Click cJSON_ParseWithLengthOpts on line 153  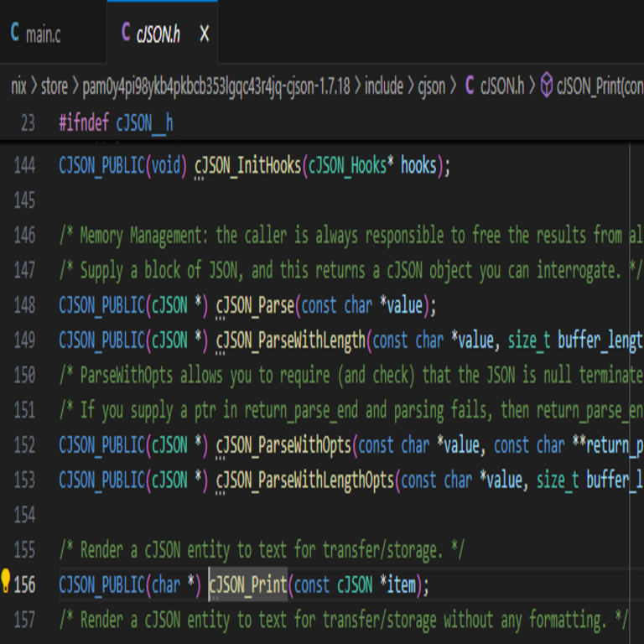[x=304, y=480]
